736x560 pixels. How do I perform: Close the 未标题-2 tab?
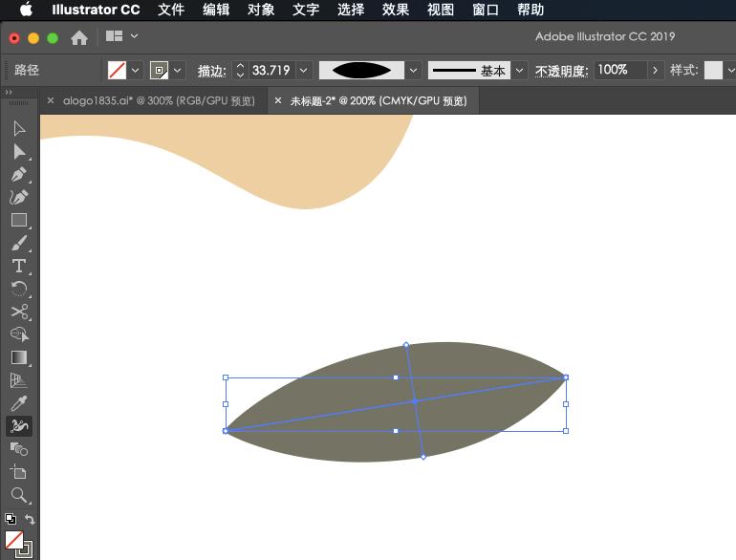[x=278, y=100]
